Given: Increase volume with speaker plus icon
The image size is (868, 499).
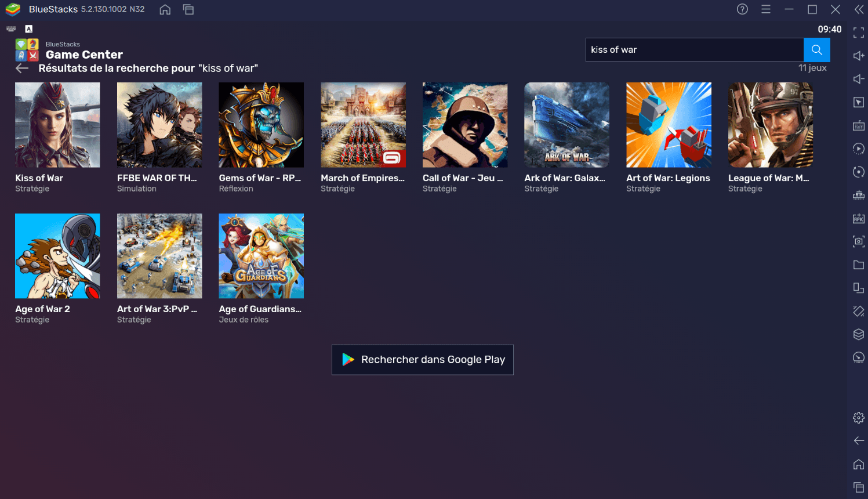Looking at the screenshot, I should pyautogui.click(x=859, y=56).
